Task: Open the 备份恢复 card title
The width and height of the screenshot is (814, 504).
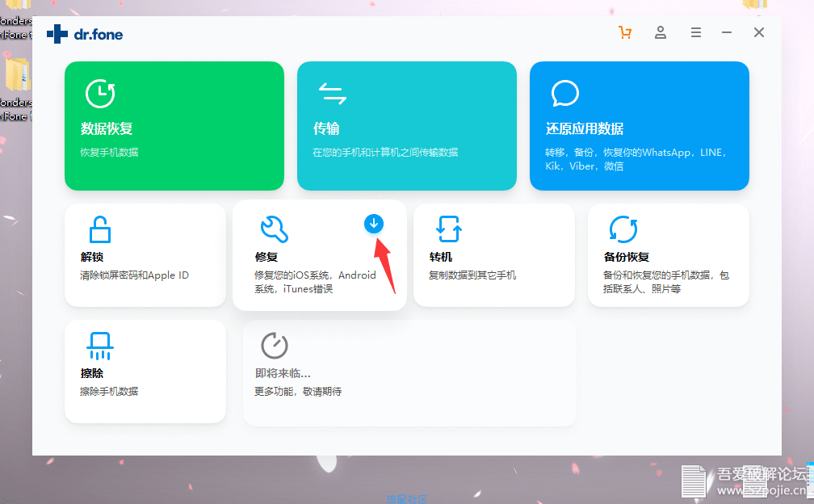Action: (627, 257)
